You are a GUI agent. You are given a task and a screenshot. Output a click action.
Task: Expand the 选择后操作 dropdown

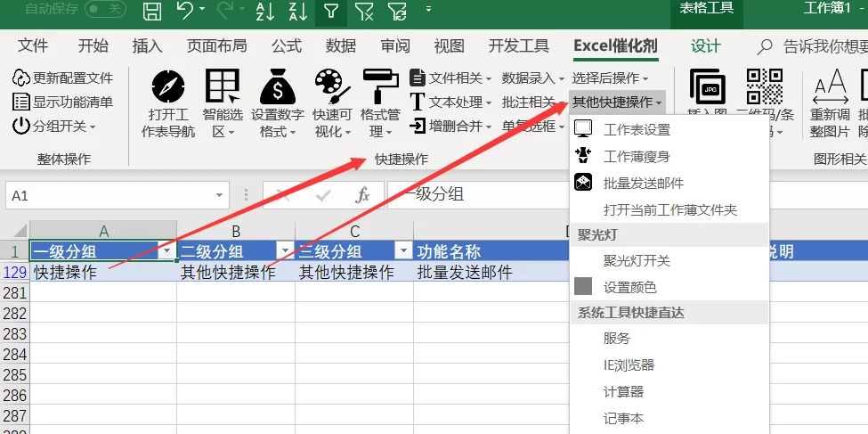tap(610, 78)
